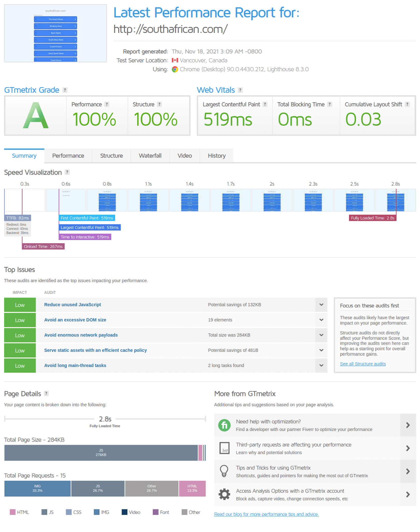The image size is (420, 532).
Task: Click the Largest Contentful Paint 519ms timeline label
Action: pyautogui.click(x=89, y=227)
